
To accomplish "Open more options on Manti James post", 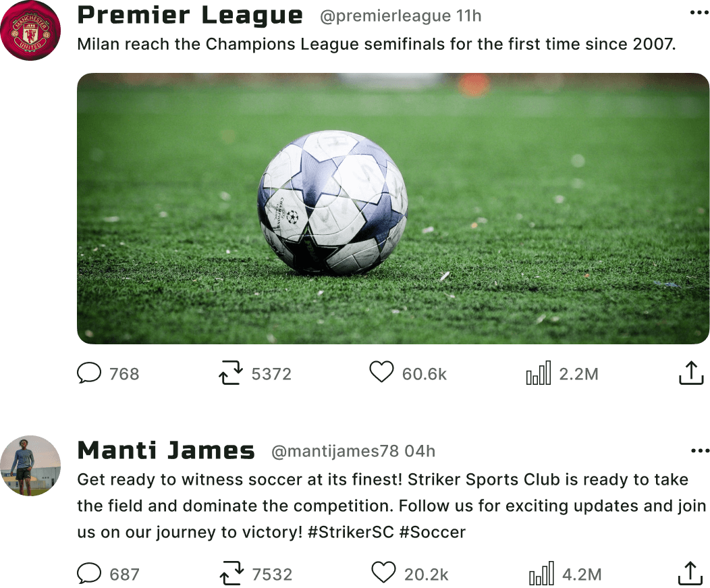I will click(x=701, y=451).
